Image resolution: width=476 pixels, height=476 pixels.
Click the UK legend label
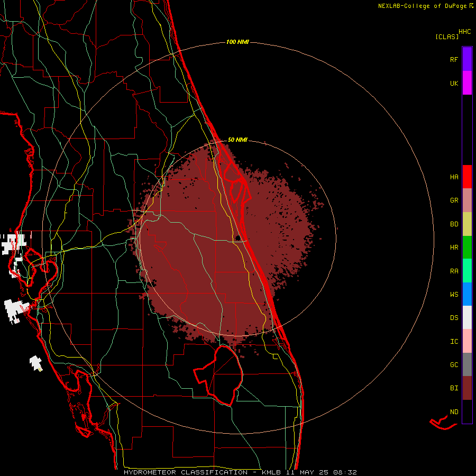click(454, 83)
